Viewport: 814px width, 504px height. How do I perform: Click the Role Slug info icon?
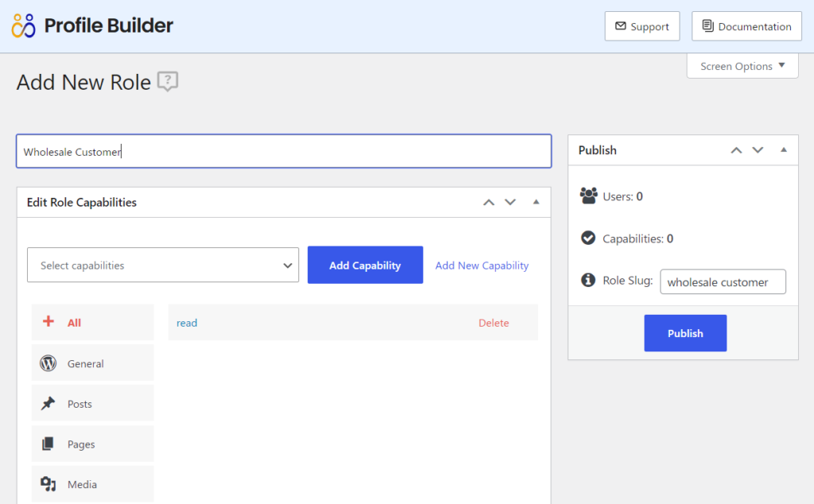tap(588, 281)
